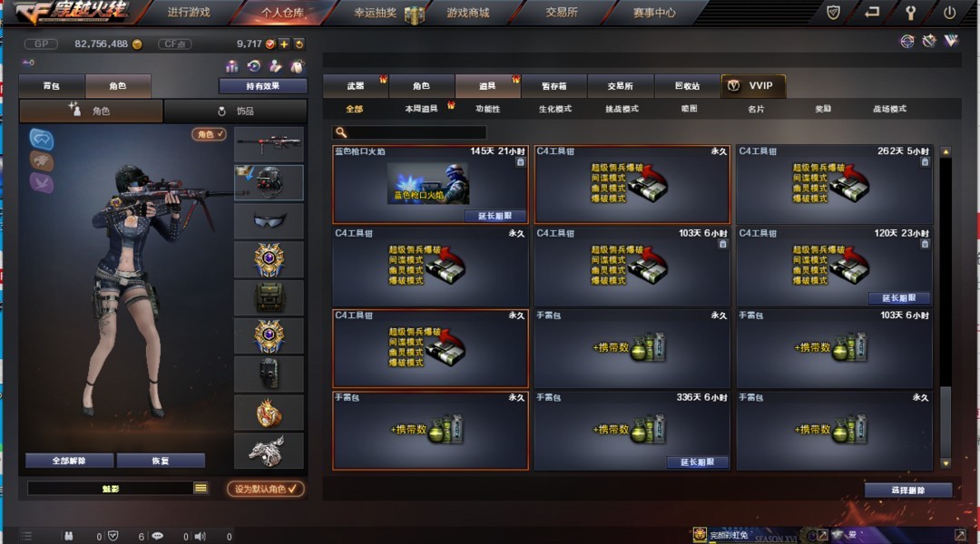
Task: Open the character name dropdown list button
Action: pos(201,488)
